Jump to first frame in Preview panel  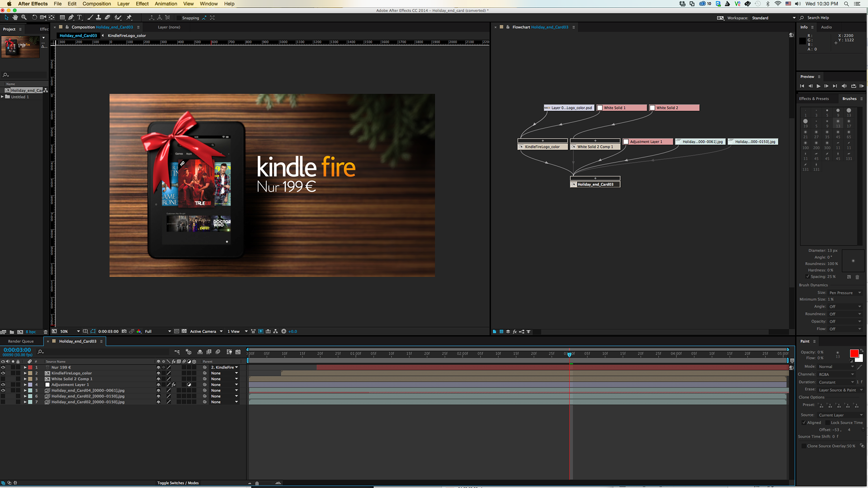(802, 86)
